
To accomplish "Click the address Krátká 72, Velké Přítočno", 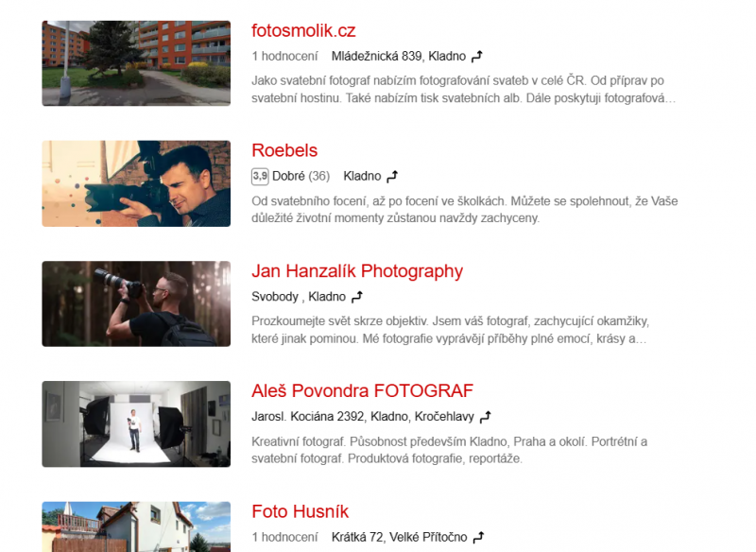I will pos(399,537).
